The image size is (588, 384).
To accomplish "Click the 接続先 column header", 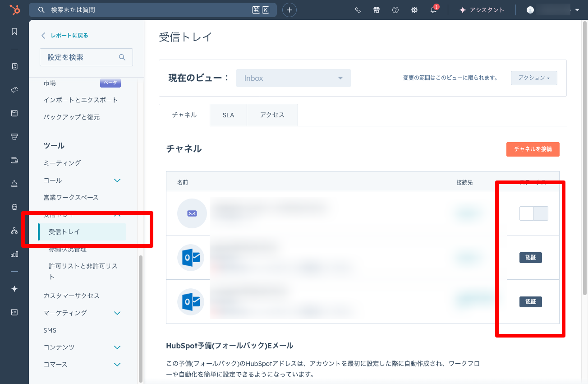I will click(464, 182).
